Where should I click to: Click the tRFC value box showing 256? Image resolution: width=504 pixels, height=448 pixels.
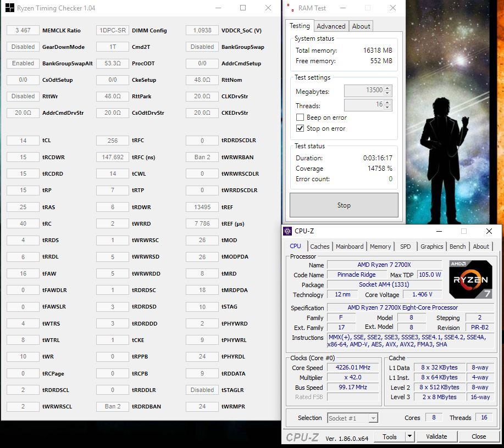pos(113,141)
